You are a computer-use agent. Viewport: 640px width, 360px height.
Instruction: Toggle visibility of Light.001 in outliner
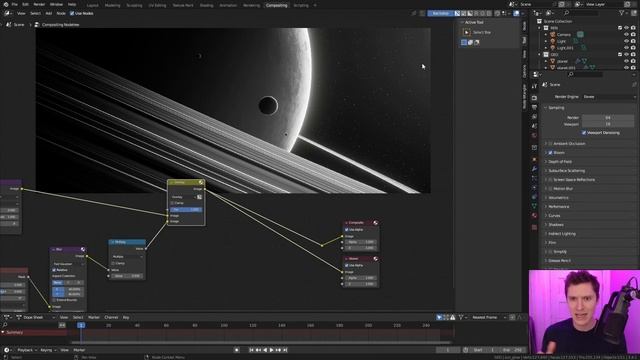(x=627, y=48)
